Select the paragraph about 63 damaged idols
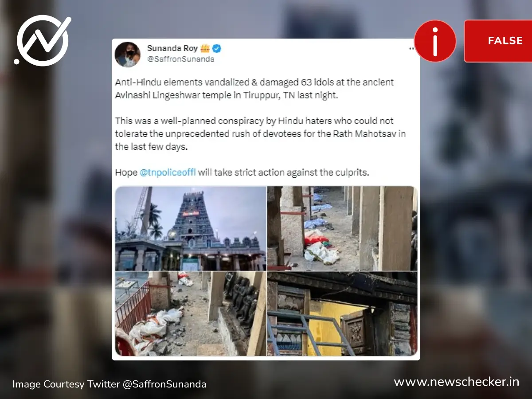The width and height of the screenshot is (532, 399). (254, 89)
